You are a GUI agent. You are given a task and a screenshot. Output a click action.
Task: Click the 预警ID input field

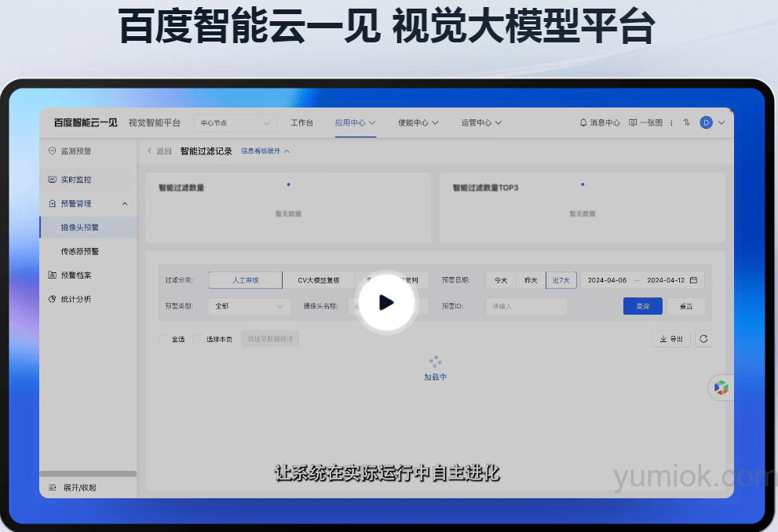(x=526, y=306)
